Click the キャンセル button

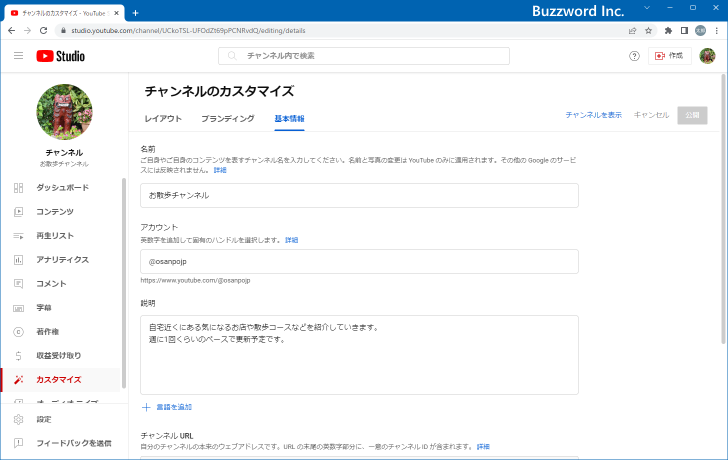(x=651, y=115)
